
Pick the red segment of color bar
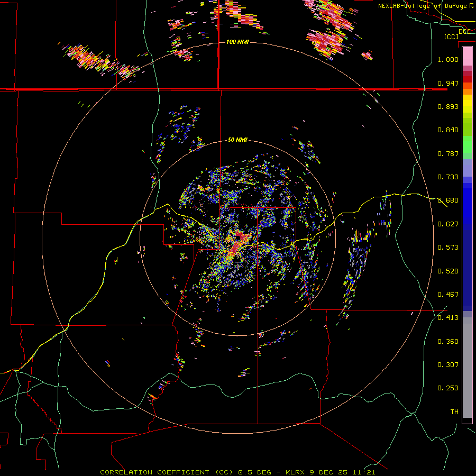(467, 79)
